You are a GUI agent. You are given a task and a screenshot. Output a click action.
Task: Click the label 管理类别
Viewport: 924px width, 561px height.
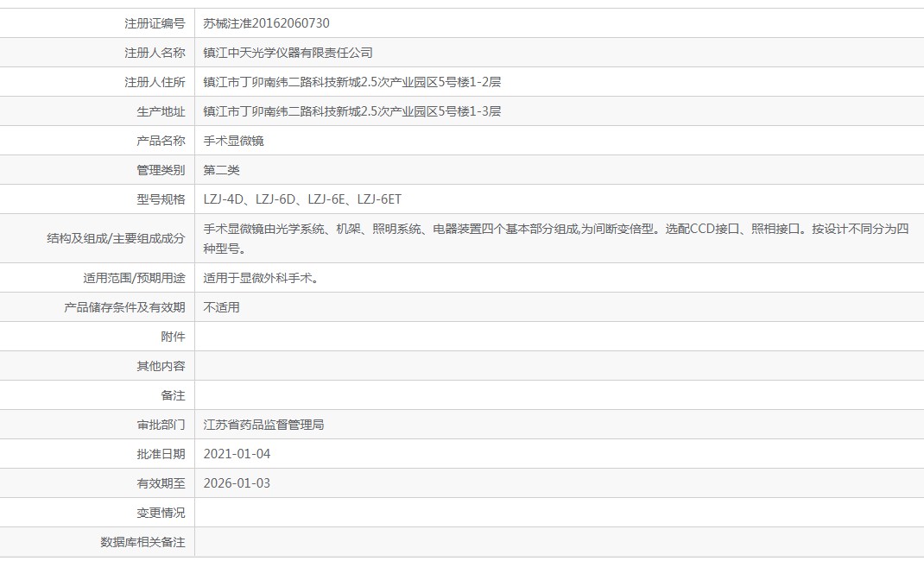[x=161, y=170]
